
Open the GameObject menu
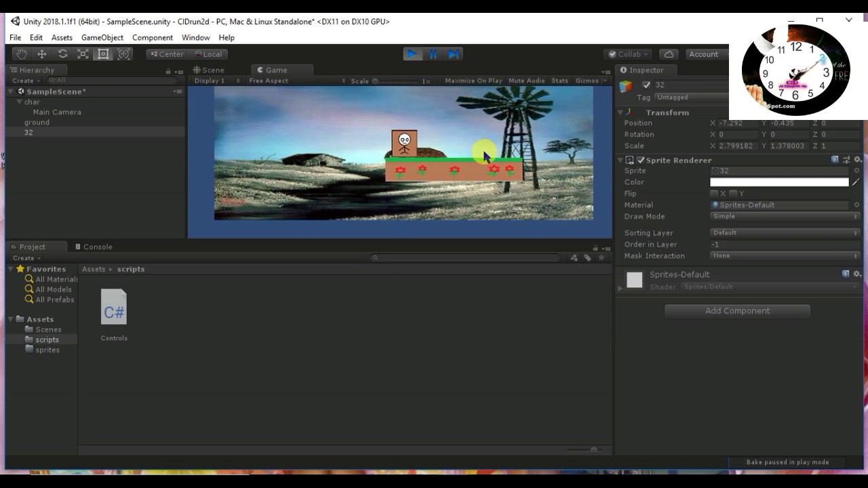pyautogui.click(x=102, y=38)
